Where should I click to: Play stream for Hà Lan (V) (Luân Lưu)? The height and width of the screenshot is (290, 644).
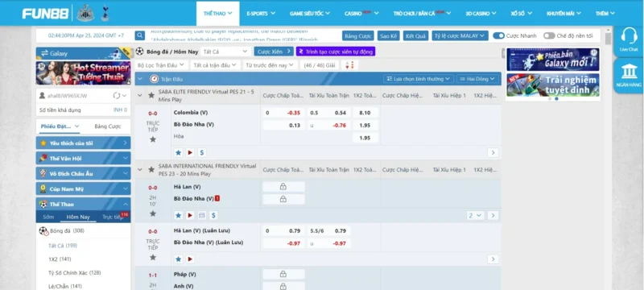(190, 259)
